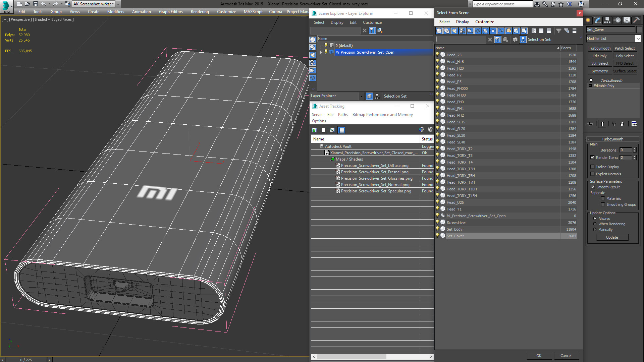Select When Rendering update radio button

(x=595, y=224)
